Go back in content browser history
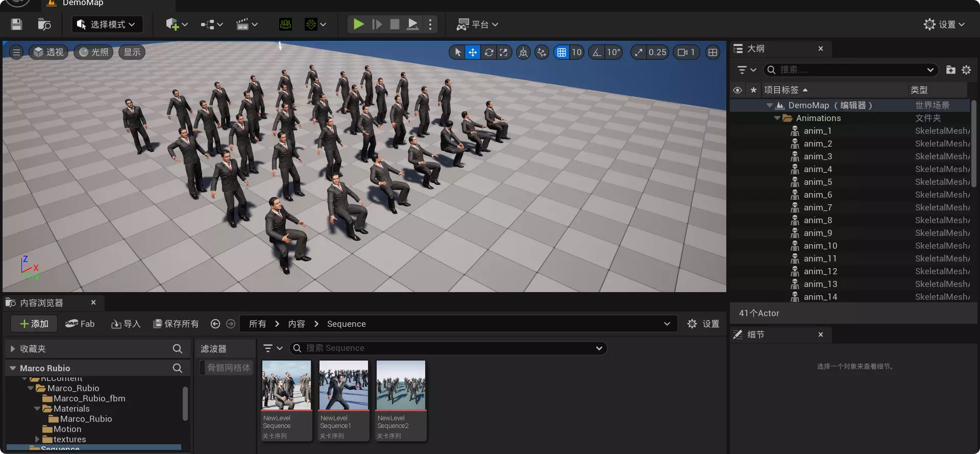This screenshot has width=980, height=454. [215, 324]
